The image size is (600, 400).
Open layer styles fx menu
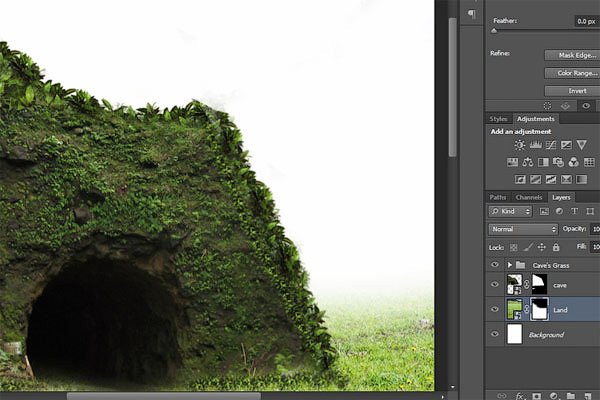click(519, 396)
